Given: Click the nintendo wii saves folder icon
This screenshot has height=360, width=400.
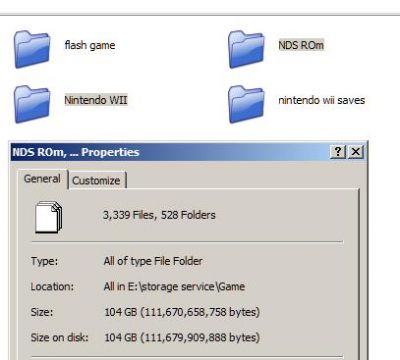Looking at the screenshot, I should click(x=246, y=104).
